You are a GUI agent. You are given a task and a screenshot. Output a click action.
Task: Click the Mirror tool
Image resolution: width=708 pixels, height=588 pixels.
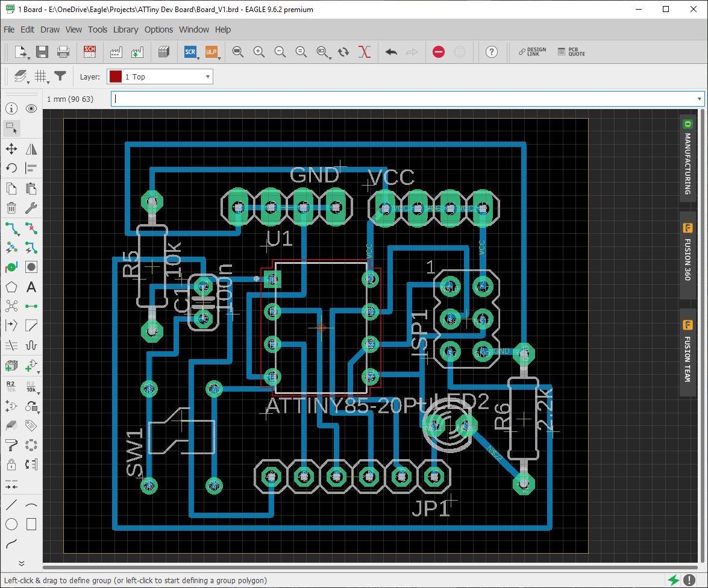point(31,149)
